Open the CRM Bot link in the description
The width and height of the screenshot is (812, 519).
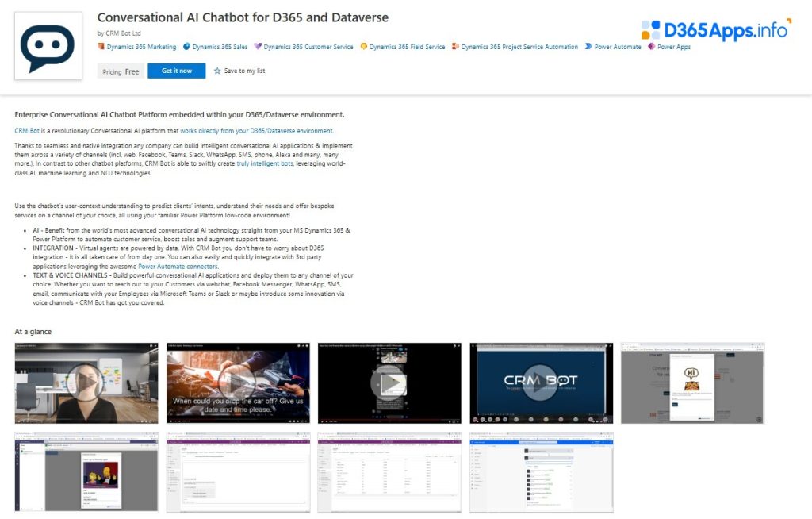point(27,131)
